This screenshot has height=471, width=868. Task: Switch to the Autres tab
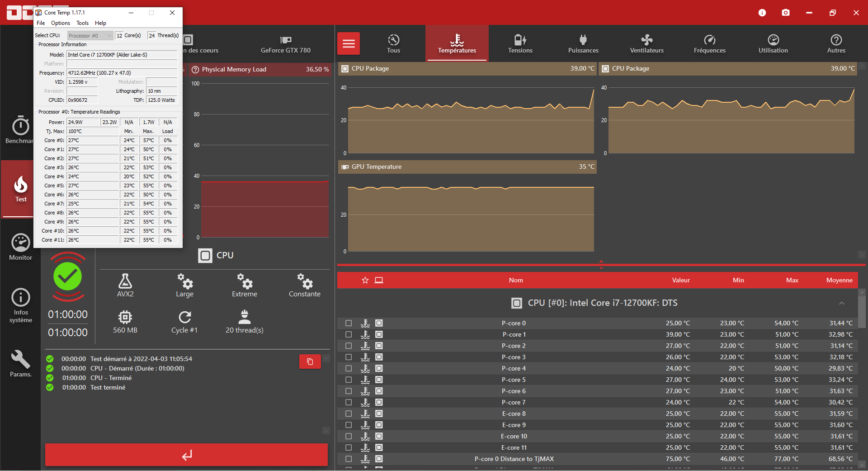click(x=836, y=43)
